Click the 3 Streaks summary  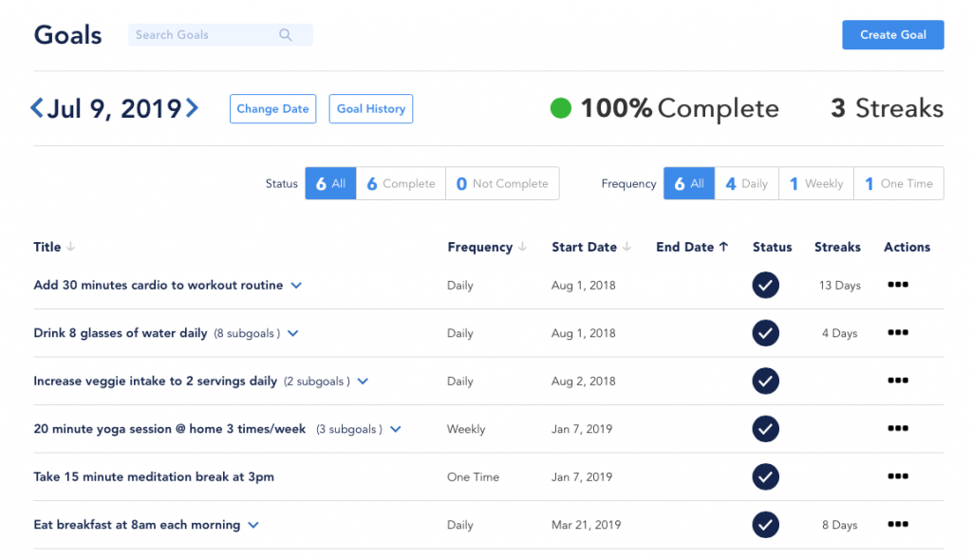tap(888, 108)
